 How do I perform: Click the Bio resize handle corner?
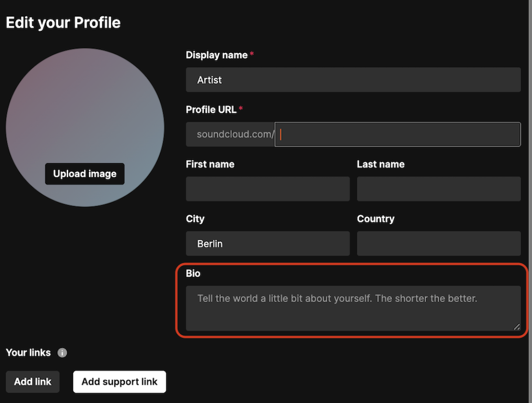[516, 327]
